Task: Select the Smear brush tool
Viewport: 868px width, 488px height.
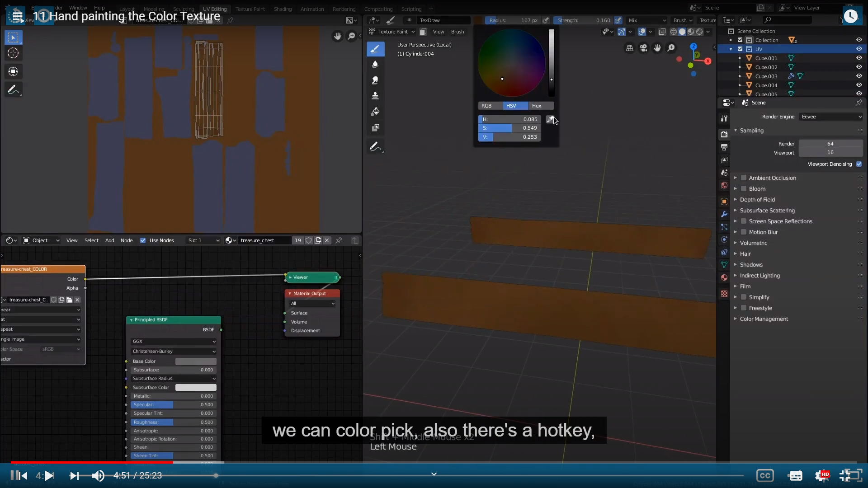Action: click(x=375, y=80)
